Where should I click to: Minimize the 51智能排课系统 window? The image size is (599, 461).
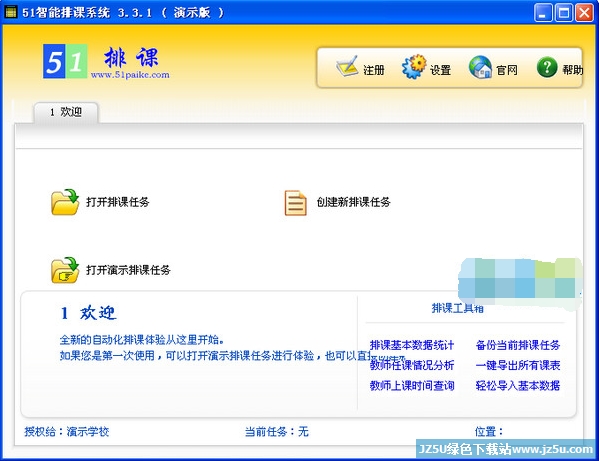pos(543,13)
